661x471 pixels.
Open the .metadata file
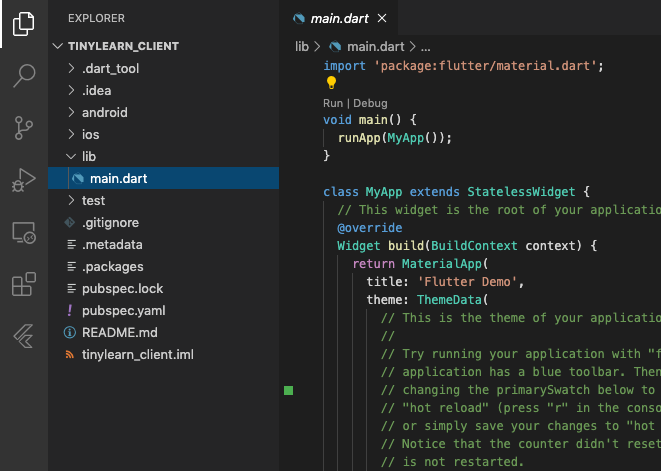(164, 245)
